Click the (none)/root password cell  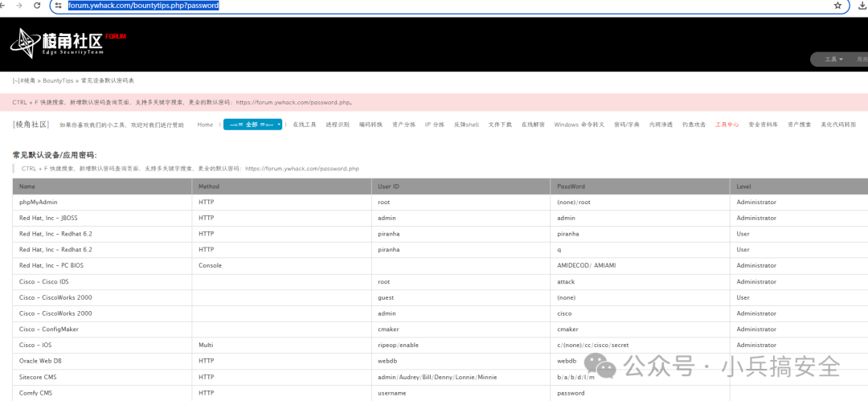[574, 203]
